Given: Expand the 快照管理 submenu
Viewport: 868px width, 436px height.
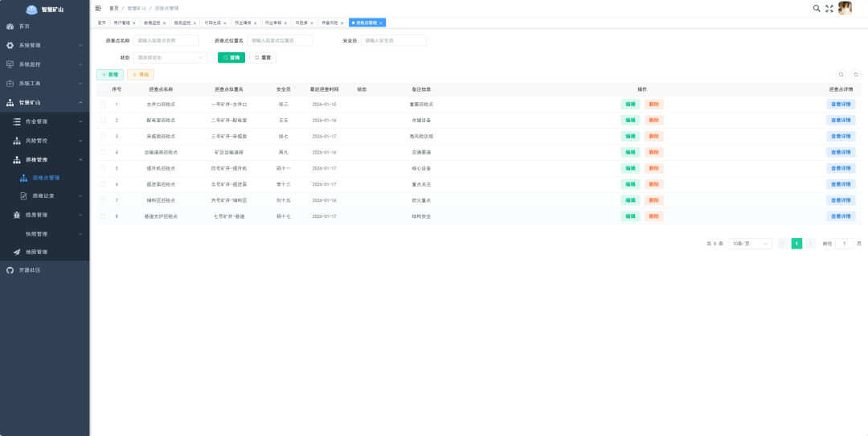Looking at the screenshot, I should click(x=80, y=234).
